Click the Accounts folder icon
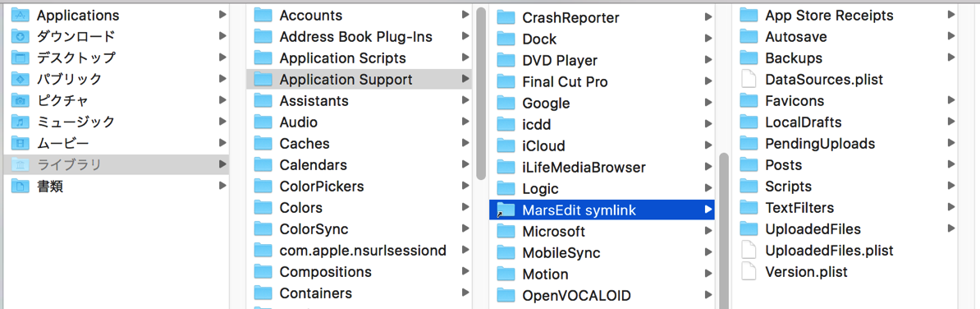The width and height of the screenshot is (980, 309). point(263,15)
